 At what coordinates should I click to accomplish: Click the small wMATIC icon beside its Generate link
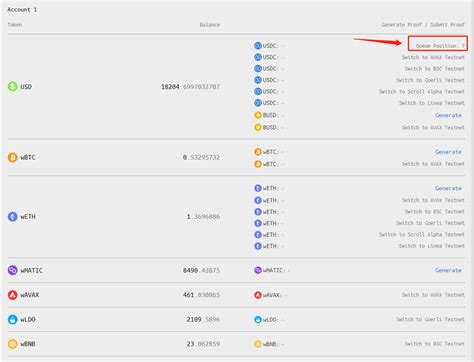tap(258, 270)
